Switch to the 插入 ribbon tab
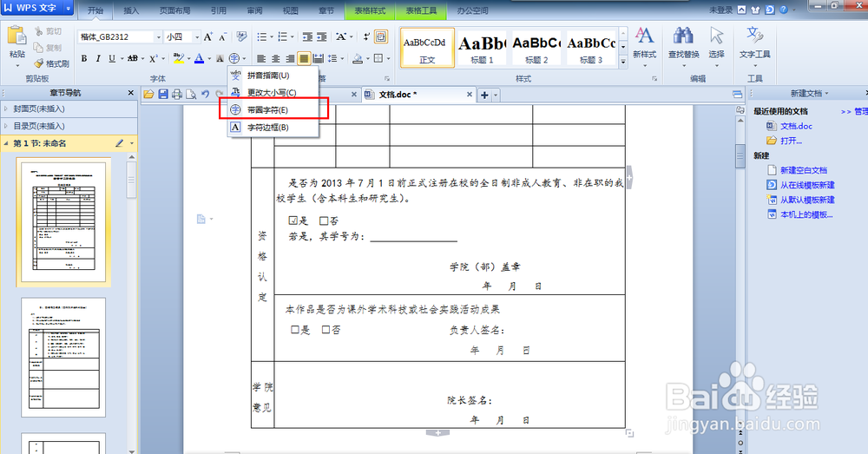The width and height of the screenshot is (868, 454). tap(131, 10)
